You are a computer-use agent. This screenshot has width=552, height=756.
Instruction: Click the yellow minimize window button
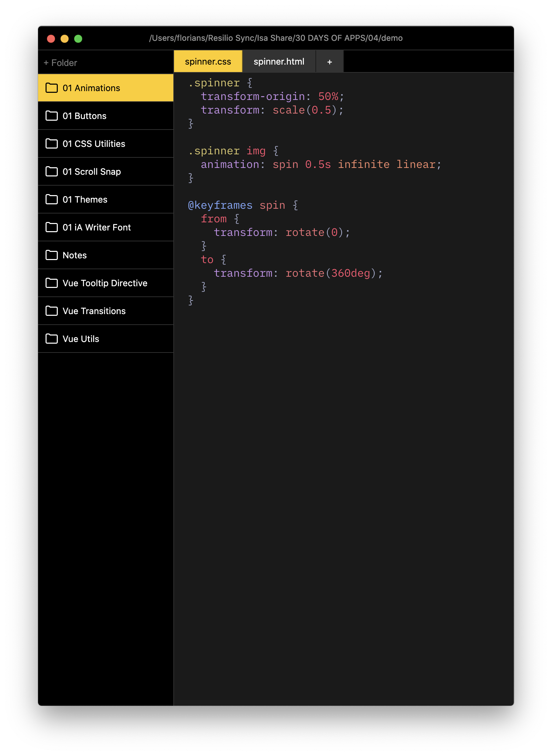pyautogui.click(x=65, y=39)
